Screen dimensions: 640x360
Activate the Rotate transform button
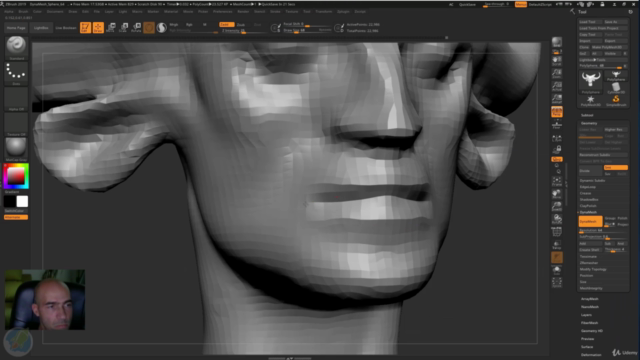coord(136,27)
